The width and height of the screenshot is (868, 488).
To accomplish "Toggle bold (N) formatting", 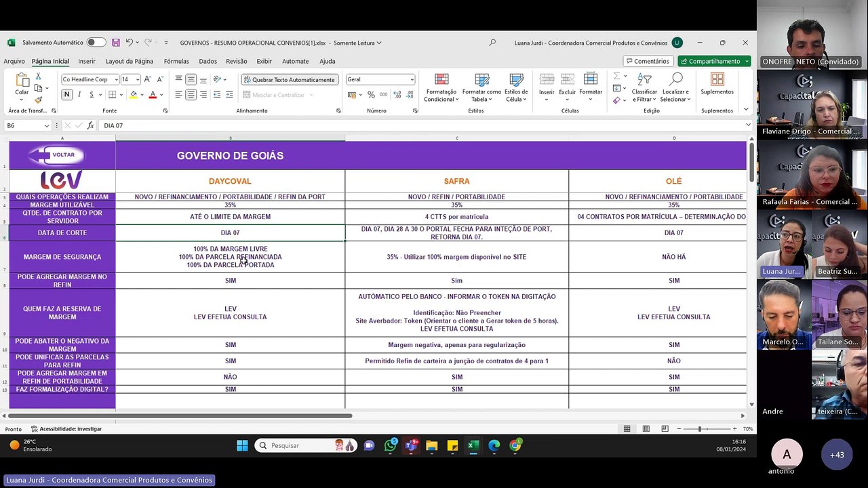I will tap(66, 95).
